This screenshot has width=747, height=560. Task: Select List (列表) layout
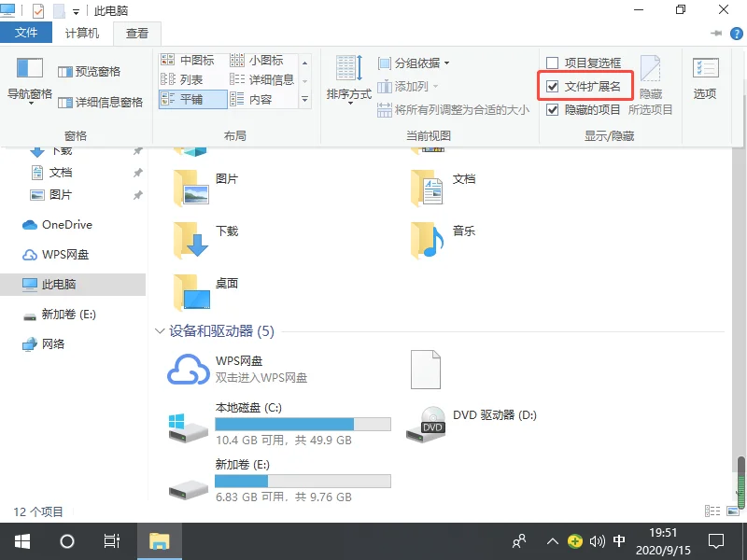tap(182, 79)
